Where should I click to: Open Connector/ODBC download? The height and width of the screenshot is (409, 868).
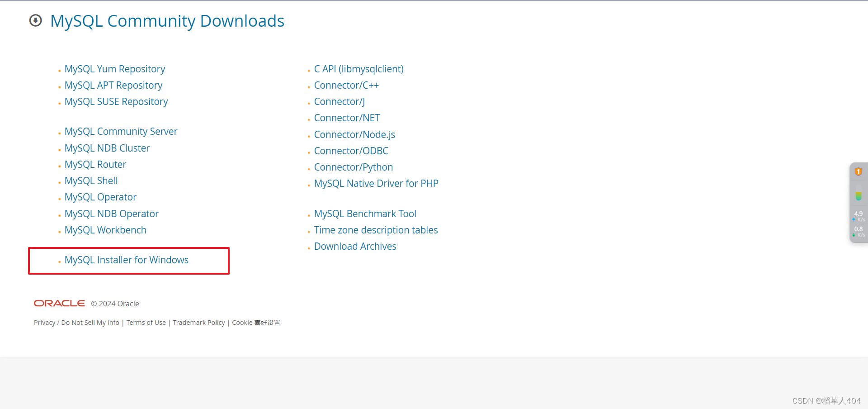[x=351, y=151]
